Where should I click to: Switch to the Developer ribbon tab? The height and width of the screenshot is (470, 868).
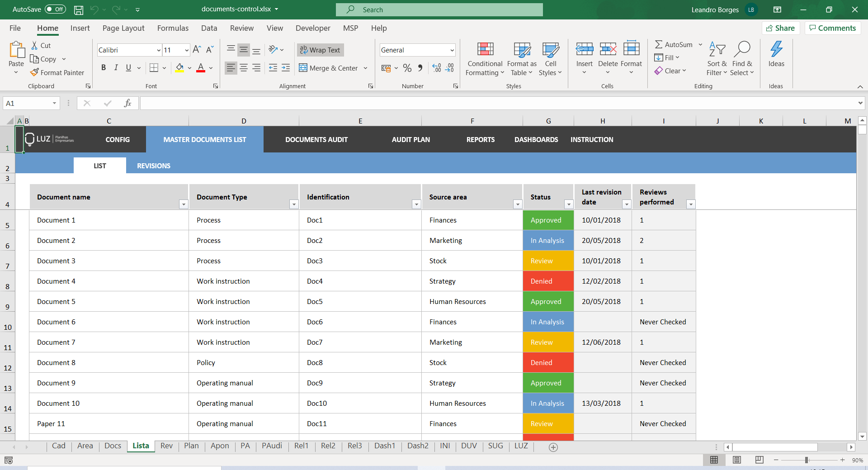(x=313, y=28)
